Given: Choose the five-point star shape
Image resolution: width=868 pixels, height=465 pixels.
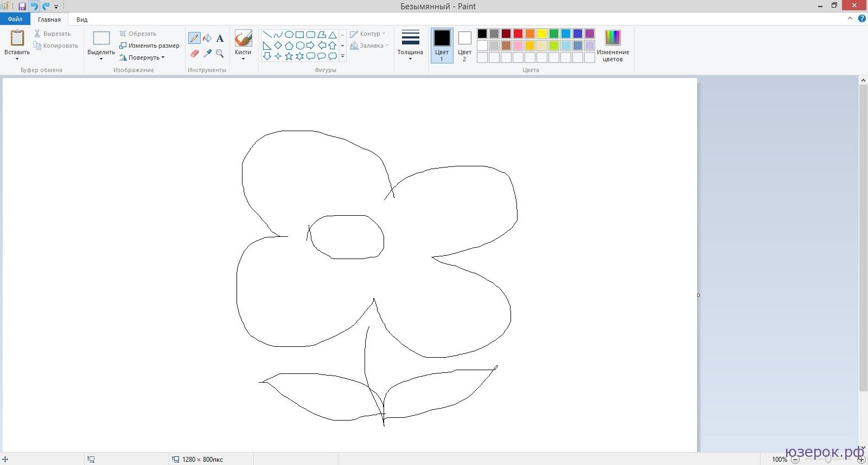Looking at the screenshot, I should click(x=289, y=56).
